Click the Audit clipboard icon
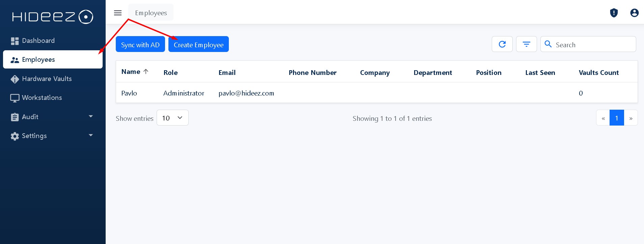Viewport: 644px width, 244px height. (15, 117)
